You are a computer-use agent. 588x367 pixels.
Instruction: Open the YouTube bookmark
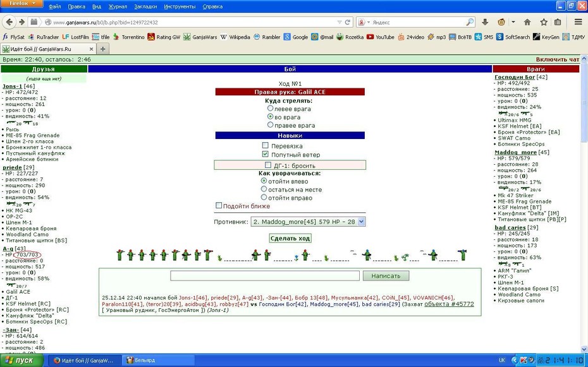pos(381,37)
